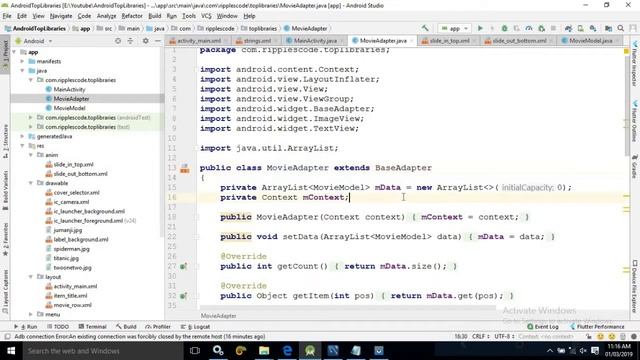Change the UTF-8 file encoding setting
Screen dimensions: 640x360
point(504,336)
